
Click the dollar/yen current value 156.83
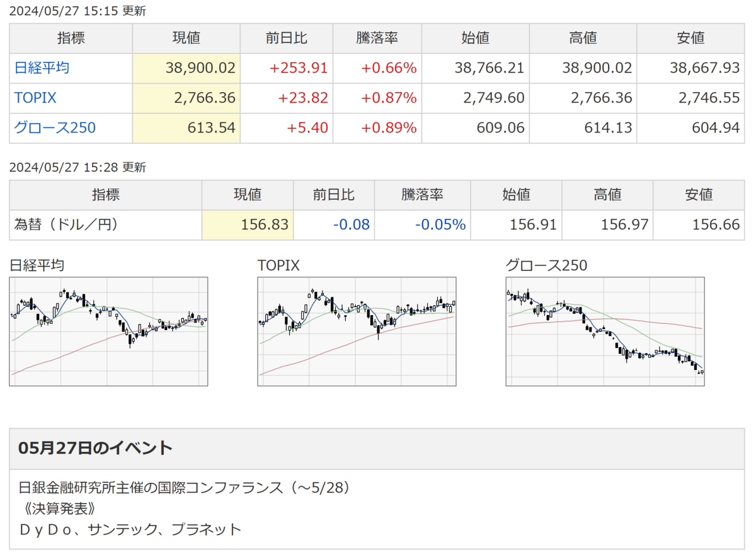(265, 225)
